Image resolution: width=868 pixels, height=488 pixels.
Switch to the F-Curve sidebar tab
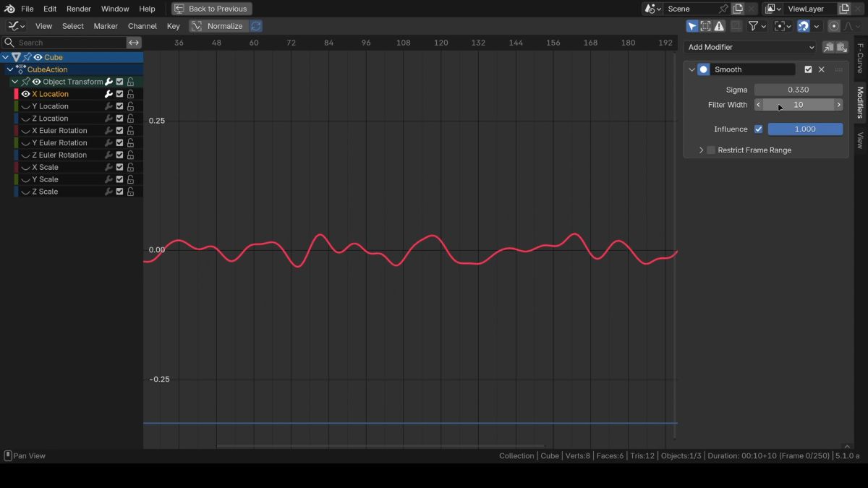860,58
